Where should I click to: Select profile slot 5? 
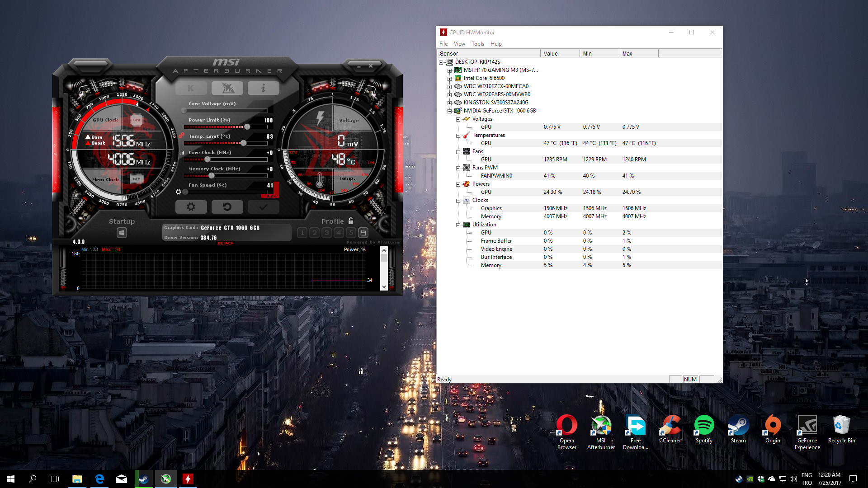[x=351, y=233]
